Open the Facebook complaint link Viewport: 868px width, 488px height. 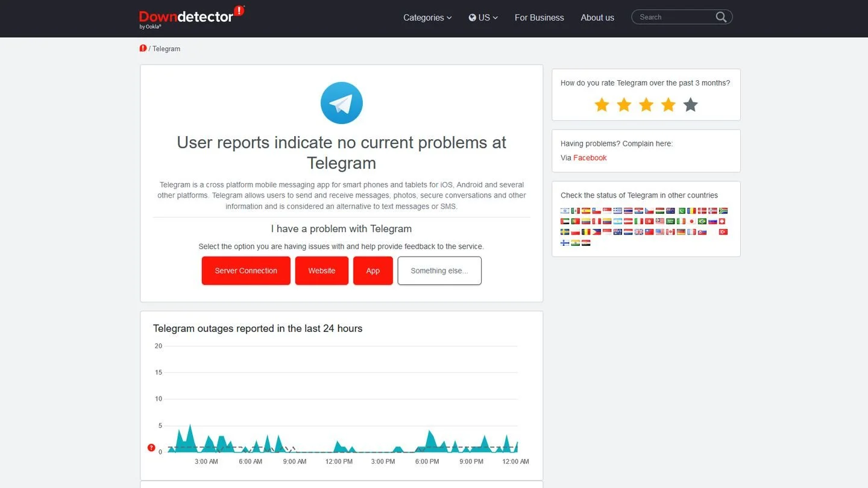click(x=590, y=158)
